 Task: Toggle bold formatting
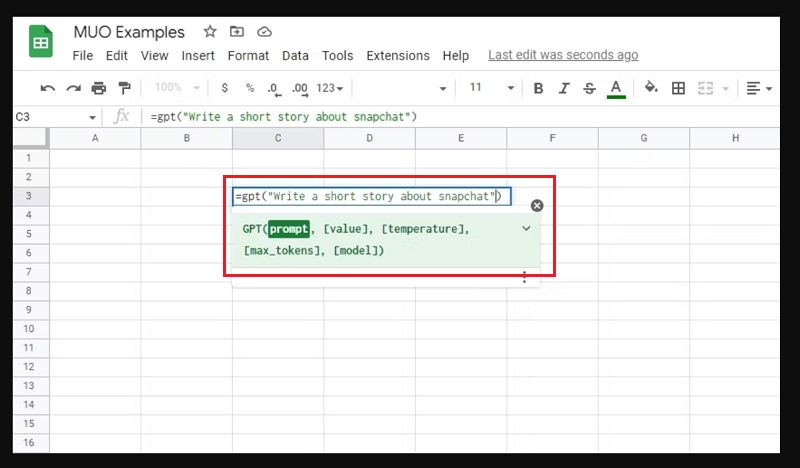[538, 88]
